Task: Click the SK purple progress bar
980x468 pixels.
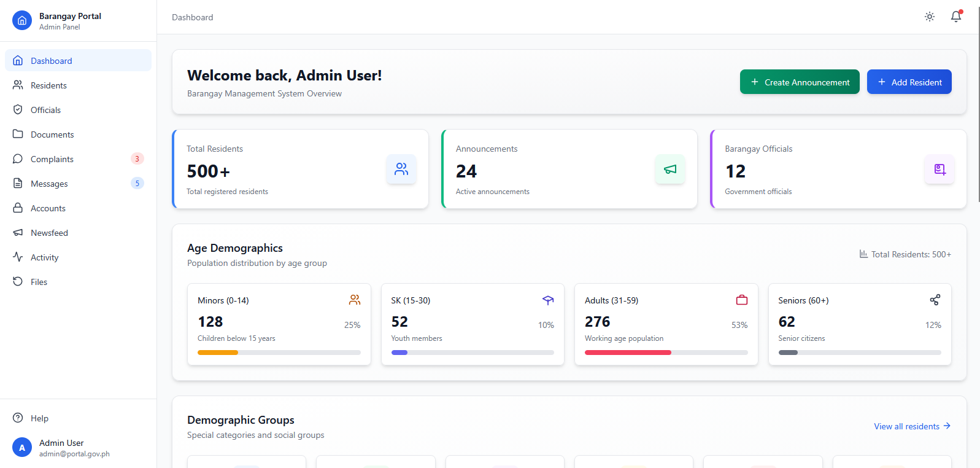Action: point(399,353)
